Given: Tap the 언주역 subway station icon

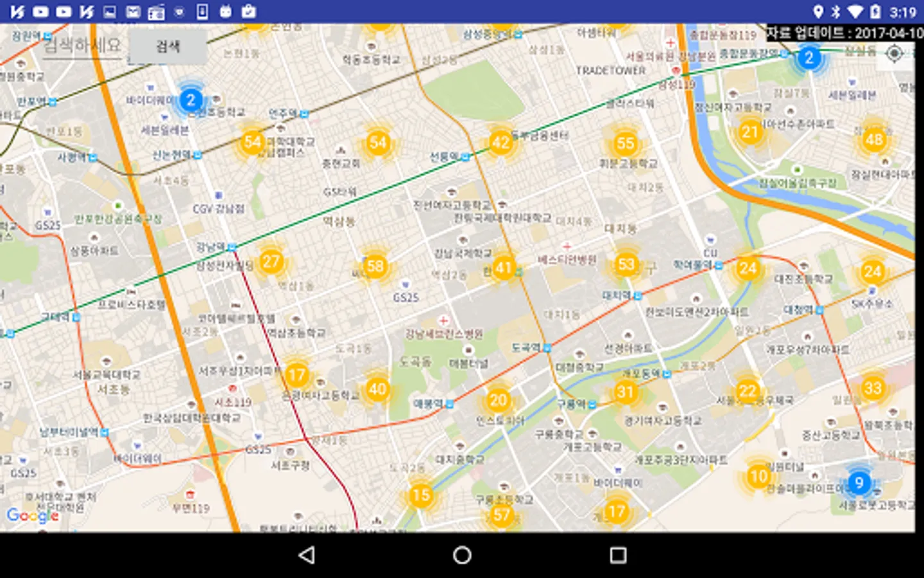Looking at the screenshot, I should 304,114.
